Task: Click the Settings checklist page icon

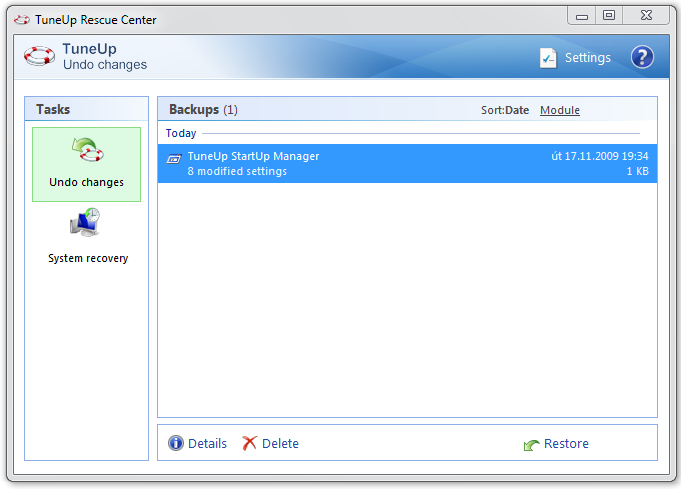Action: [x=548, y=58]
